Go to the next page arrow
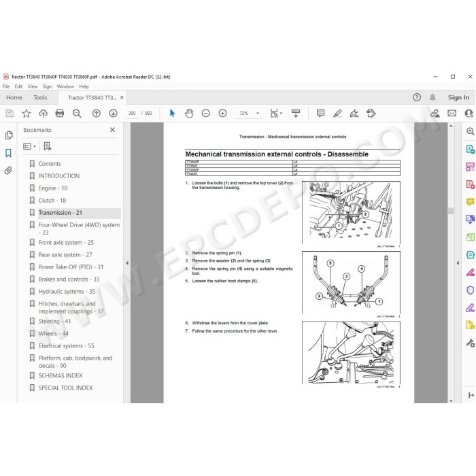This screenshot has height=476, width=476. point(114,114)
